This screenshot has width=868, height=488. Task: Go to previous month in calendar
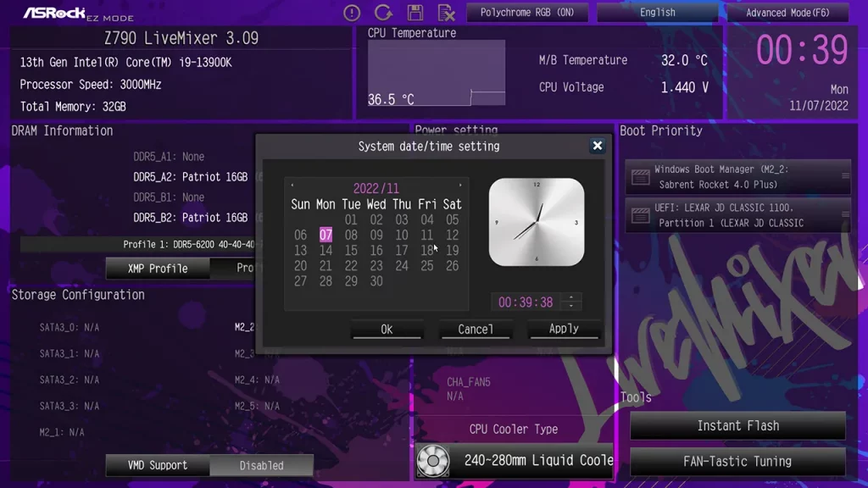point(292,186)
